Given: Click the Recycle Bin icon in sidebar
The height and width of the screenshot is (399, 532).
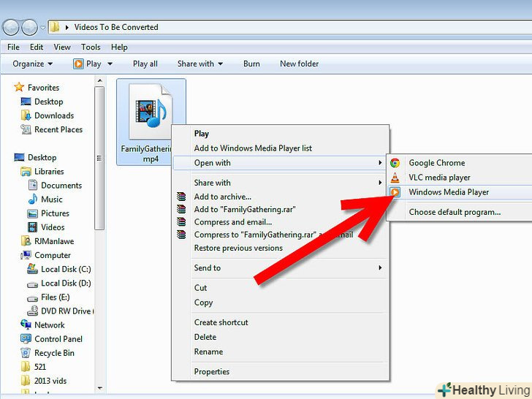Looking at the screenshot, I should pos(26,353).
